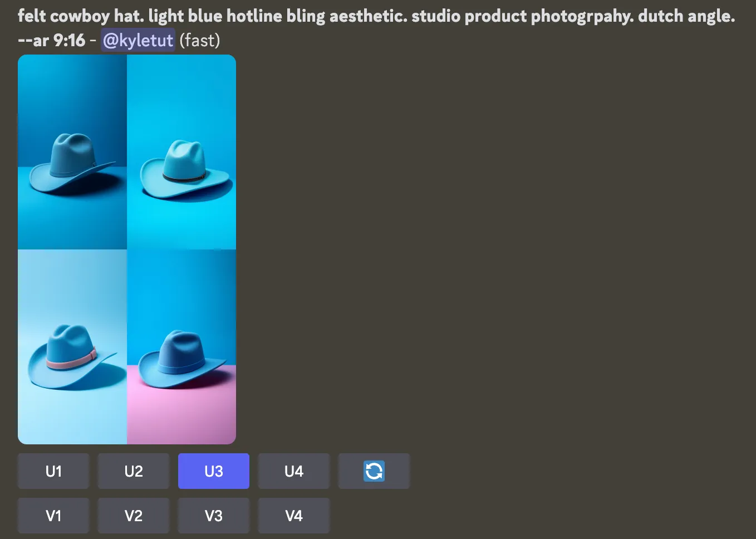Click the re-roll refresh icon button

[374, 471]
